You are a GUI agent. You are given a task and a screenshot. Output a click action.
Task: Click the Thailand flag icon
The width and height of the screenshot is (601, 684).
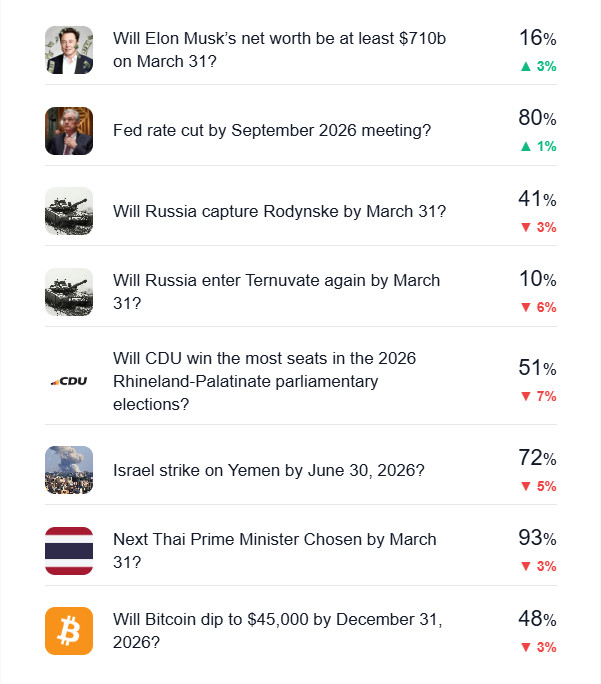point(69,551)
